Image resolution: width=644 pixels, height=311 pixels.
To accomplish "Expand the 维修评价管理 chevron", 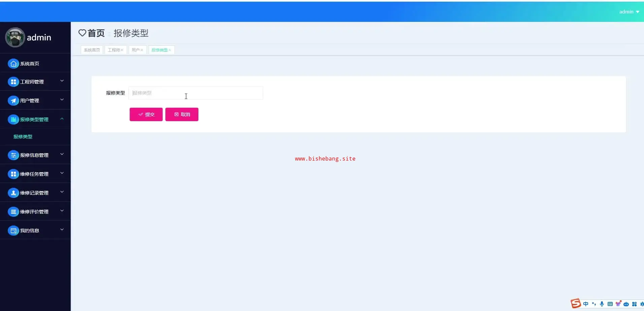I will [62, 211].
